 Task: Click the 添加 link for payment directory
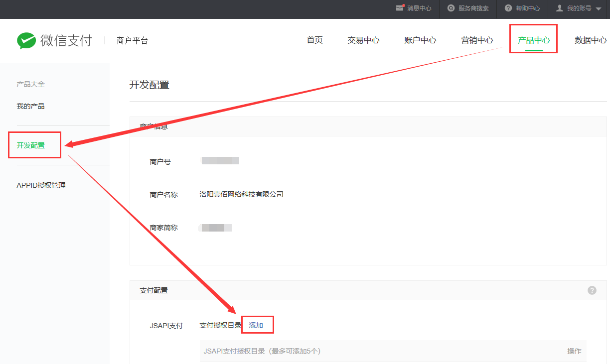coord(256,325)
